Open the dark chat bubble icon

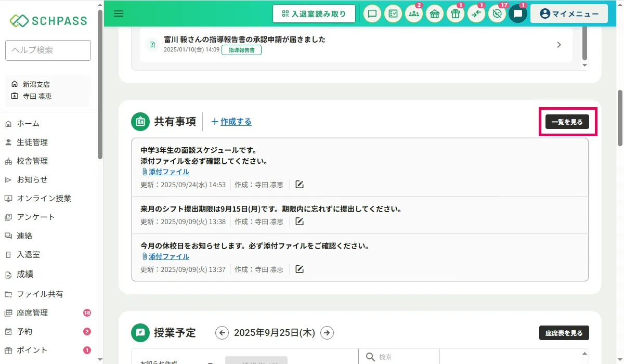click(x=517, y=14)
